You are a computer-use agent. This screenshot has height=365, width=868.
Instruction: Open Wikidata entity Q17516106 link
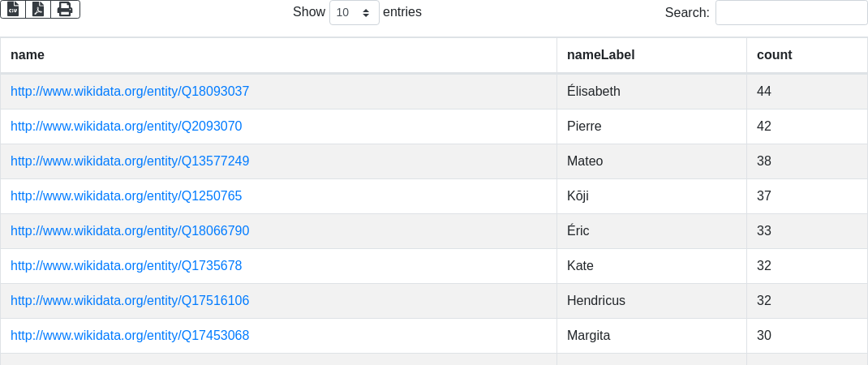[x=130, y=301]
